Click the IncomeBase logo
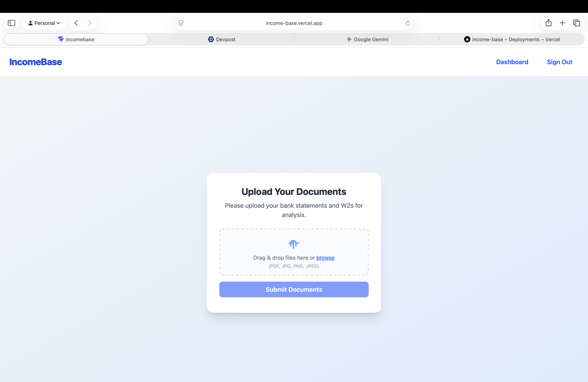 [x=36, y=62]
